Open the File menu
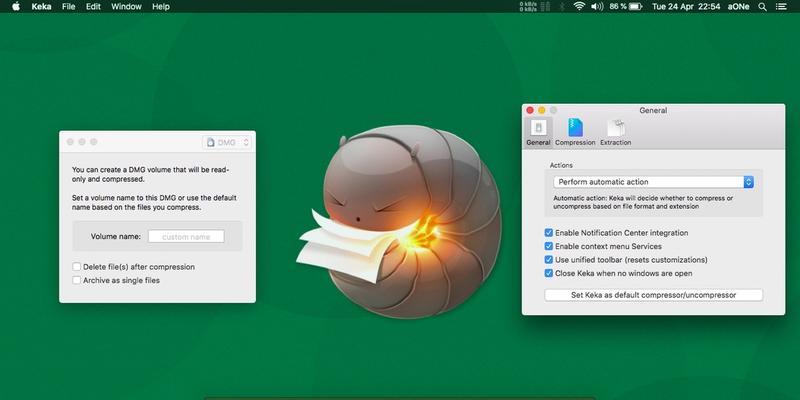Viewport: 800px width, 400px height. 68,7
